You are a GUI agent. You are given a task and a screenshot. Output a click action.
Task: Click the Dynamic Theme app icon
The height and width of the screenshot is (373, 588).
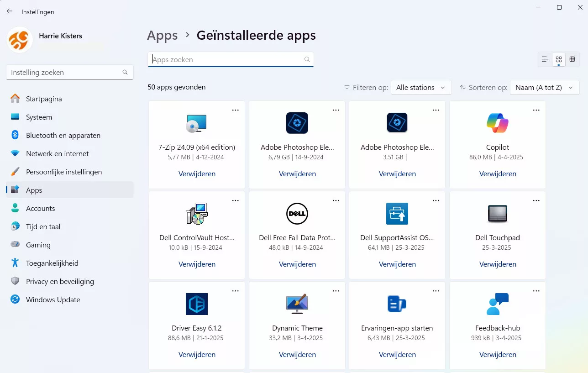tap(297, 304)
